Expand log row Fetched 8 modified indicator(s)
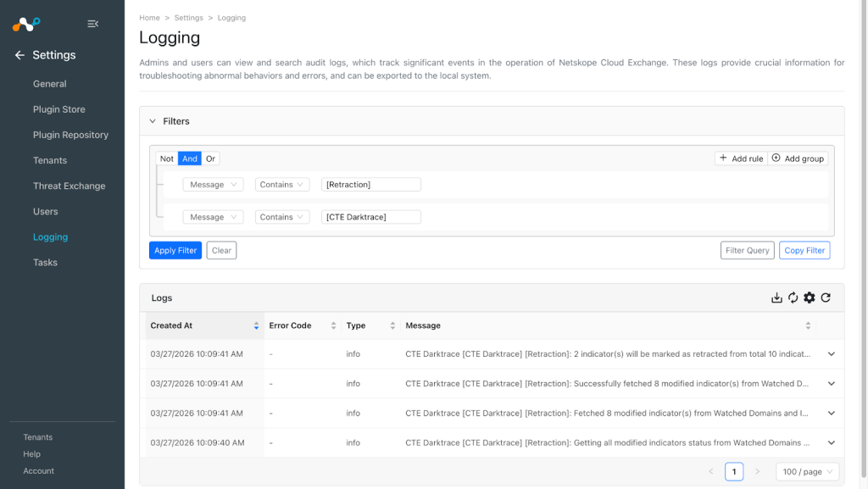Screen dimensions: 868x489 tap(832, 414)
